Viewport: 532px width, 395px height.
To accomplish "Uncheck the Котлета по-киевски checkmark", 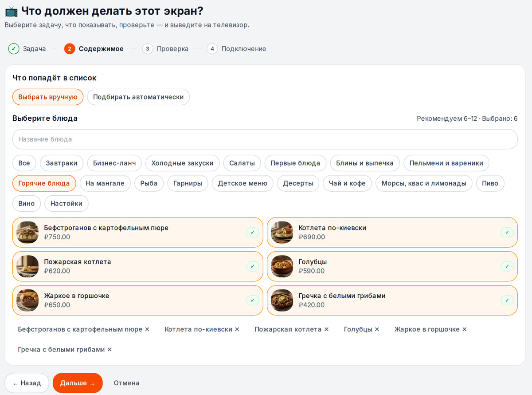I will (507, 232).
